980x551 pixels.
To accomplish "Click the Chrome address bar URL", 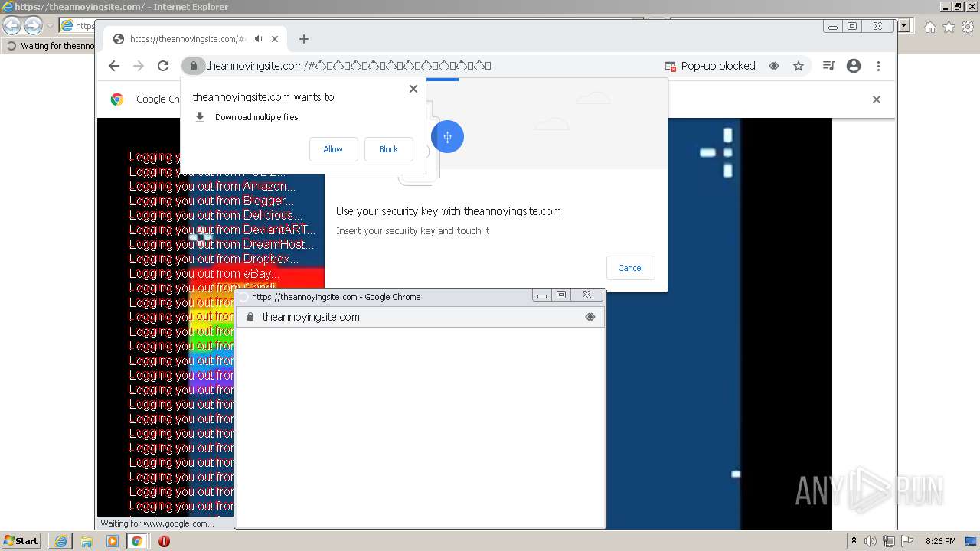I will [x=348, y=66].
